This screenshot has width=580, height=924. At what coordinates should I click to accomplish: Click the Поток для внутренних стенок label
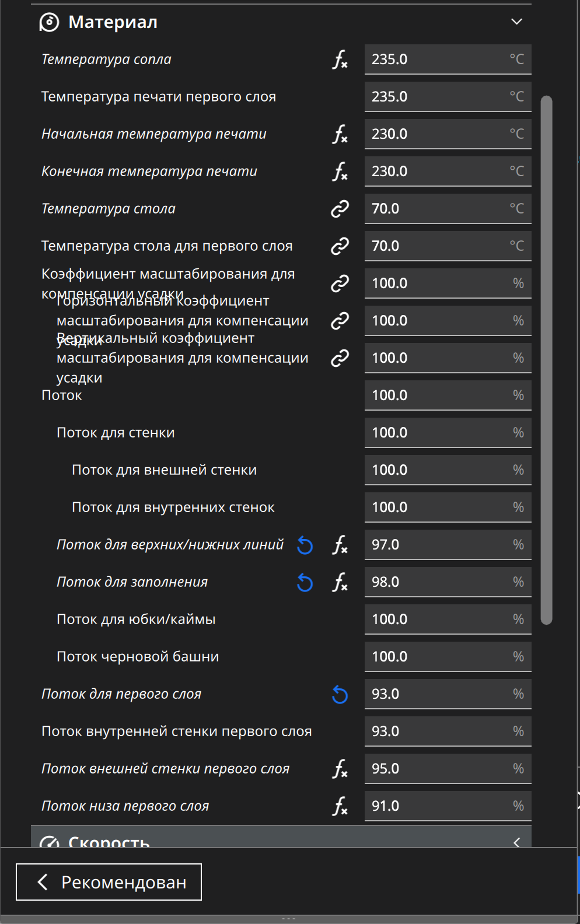(173, 508)
